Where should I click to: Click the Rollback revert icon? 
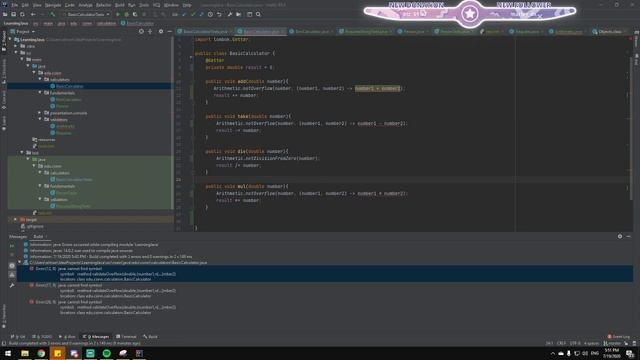click(x=219, y=14)
